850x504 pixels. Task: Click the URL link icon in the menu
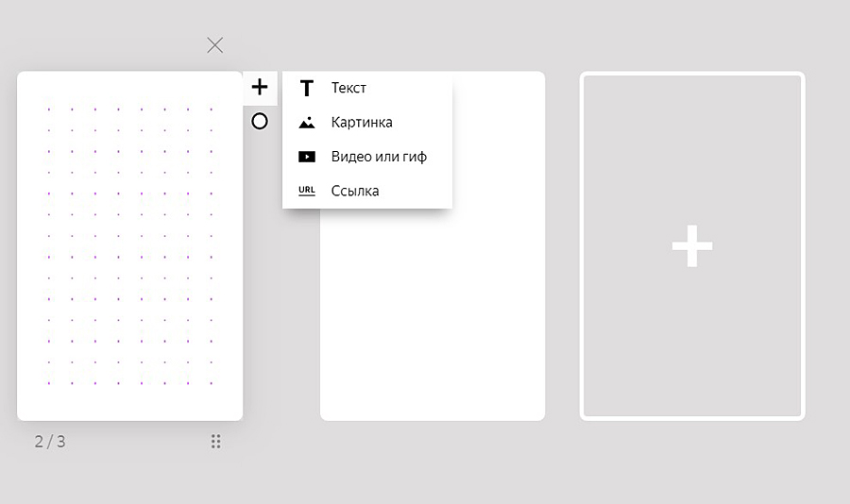(x=306, y=191)
